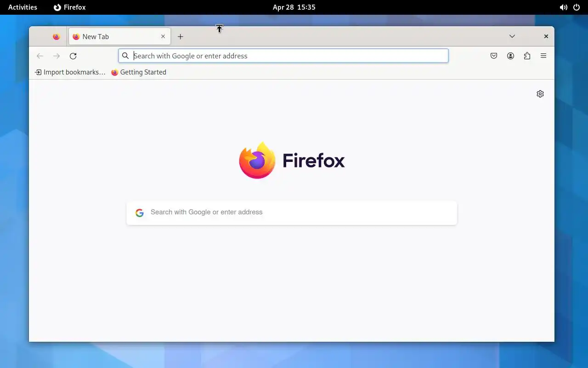Open the clock and calendar panel
The image size is (588, 368).
pos(294,7)
